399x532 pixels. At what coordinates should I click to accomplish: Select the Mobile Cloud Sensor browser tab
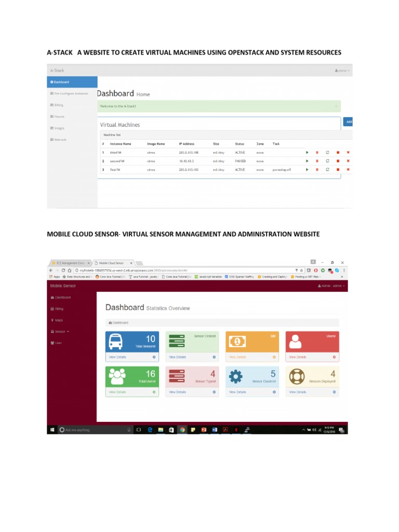pyautogui.click(x=113, y=263)
